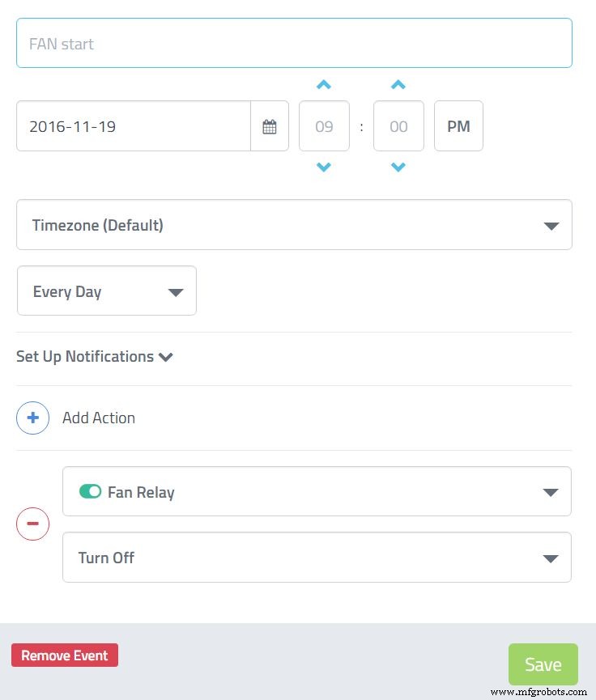Image resolution: width=596 pixels, height=700 pixels.
Task: Click the plus icon to add action
Action: click(33, 418)
